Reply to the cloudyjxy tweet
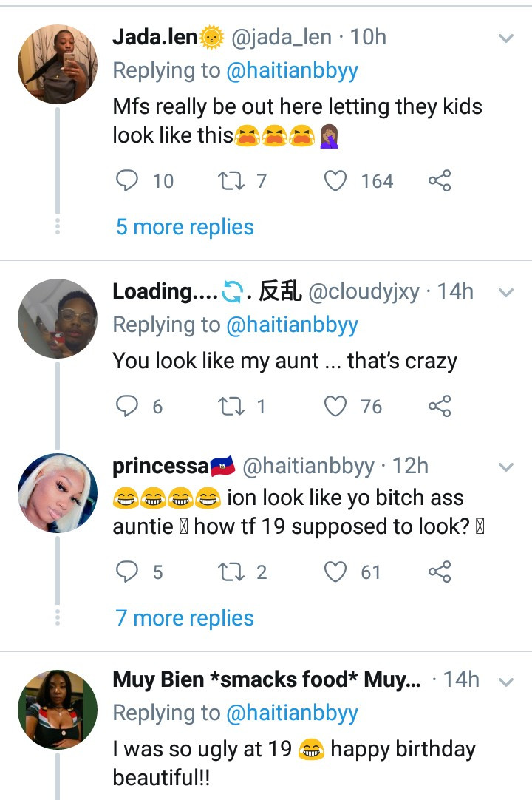 pos(128,406)
